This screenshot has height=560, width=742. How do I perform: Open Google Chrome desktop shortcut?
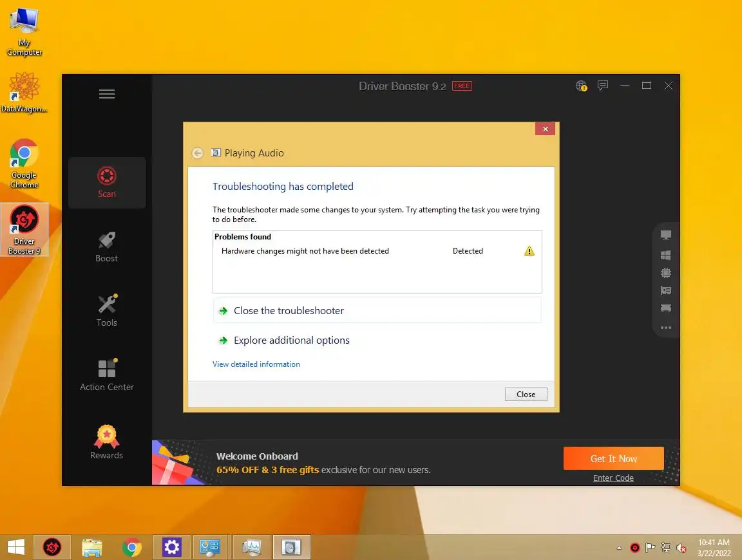24,163
